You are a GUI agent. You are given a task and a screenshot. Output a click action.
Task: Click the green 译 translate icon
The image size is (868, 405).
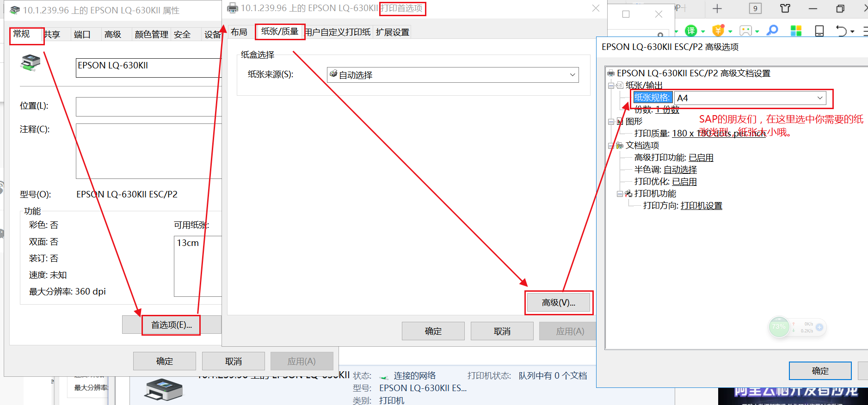691,31
